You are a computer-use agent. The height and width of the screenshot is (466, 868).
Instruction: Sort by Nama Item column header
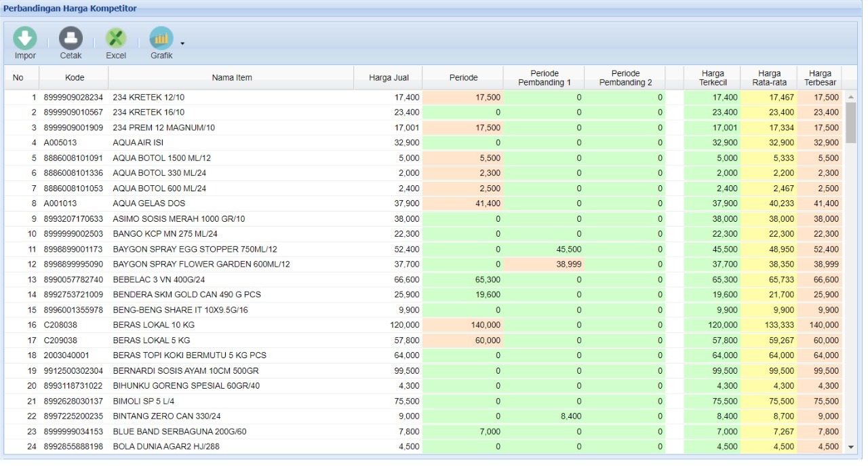(231, 78)
